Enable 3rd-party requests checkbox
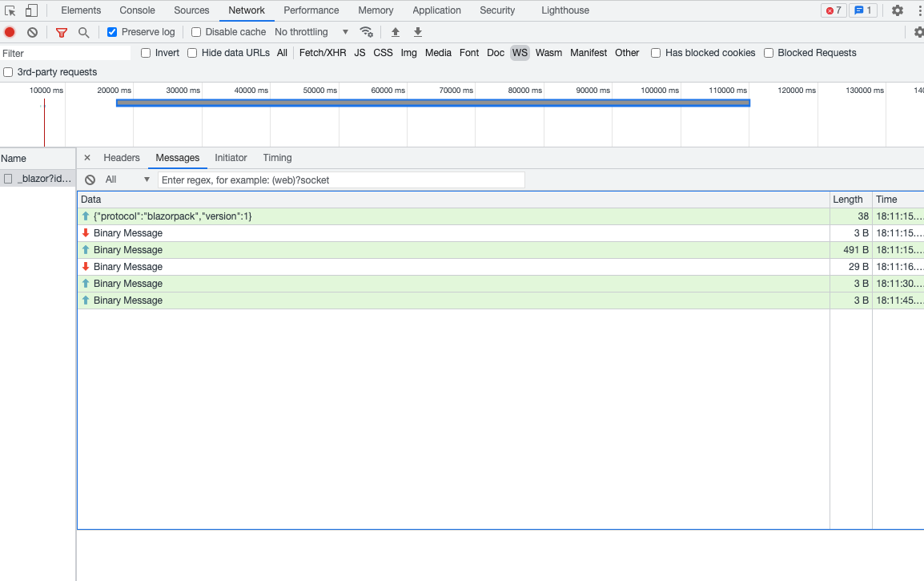924x581 pixels. (8, 72)
